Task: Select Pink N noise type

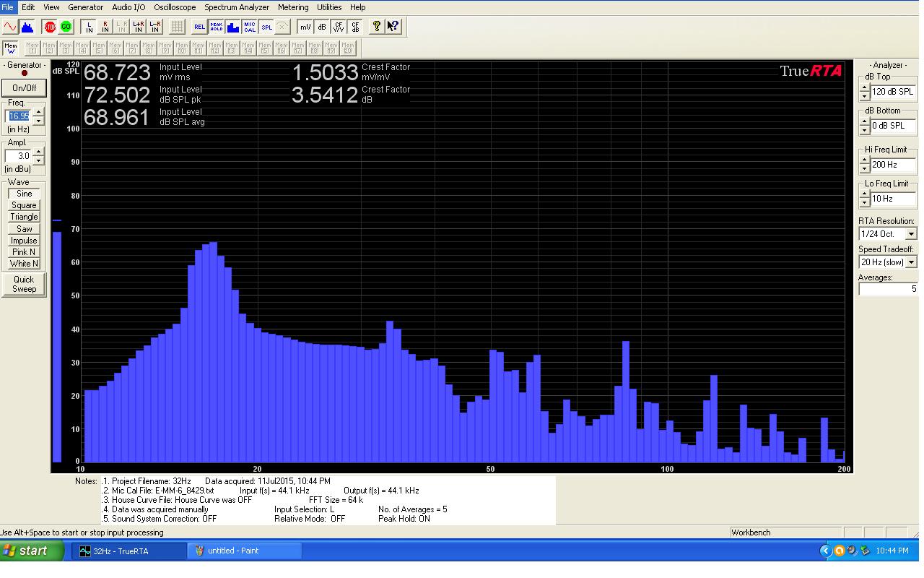Action: click(24, 252)
